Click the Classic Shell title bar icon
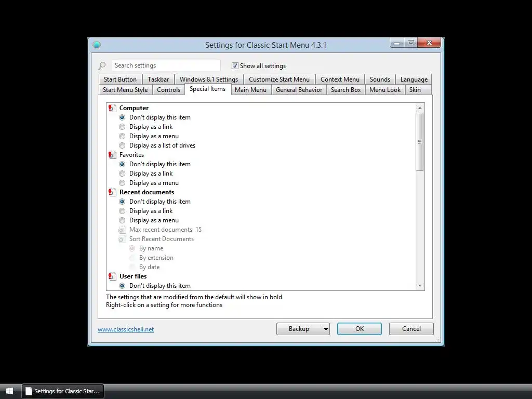The height and width of the screenshot is (399, 532). point(97,45)
